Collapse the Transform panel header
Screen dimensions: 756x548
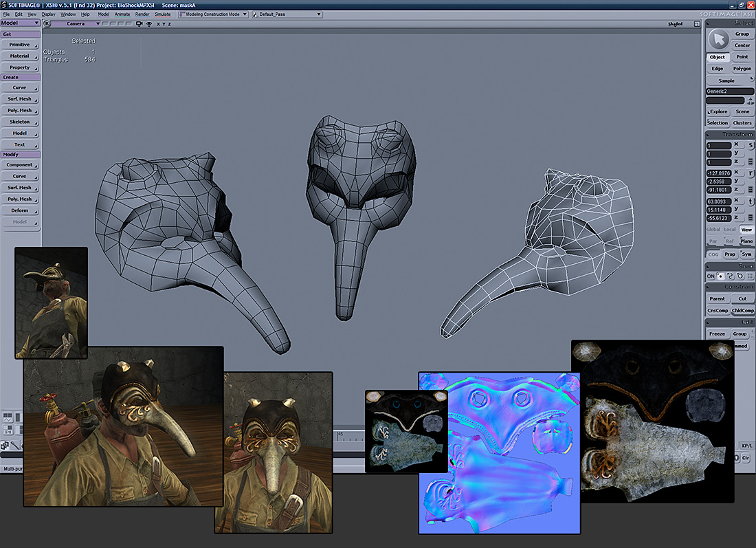tap(729, 134)
